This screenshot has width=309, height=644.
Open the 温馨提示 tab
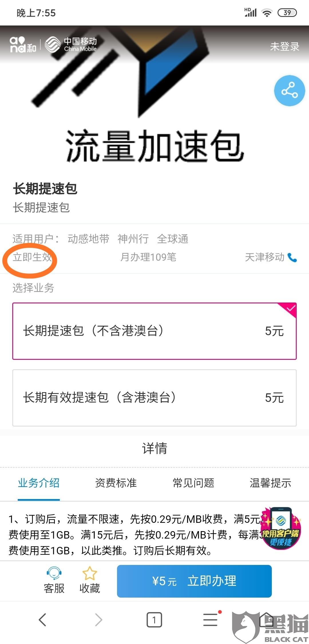[270, 483]
